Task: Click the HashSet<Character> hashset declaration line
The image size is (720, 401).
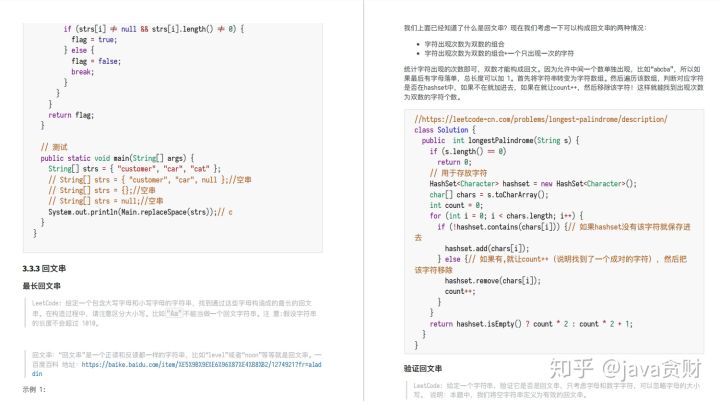Action: point(533,184)
